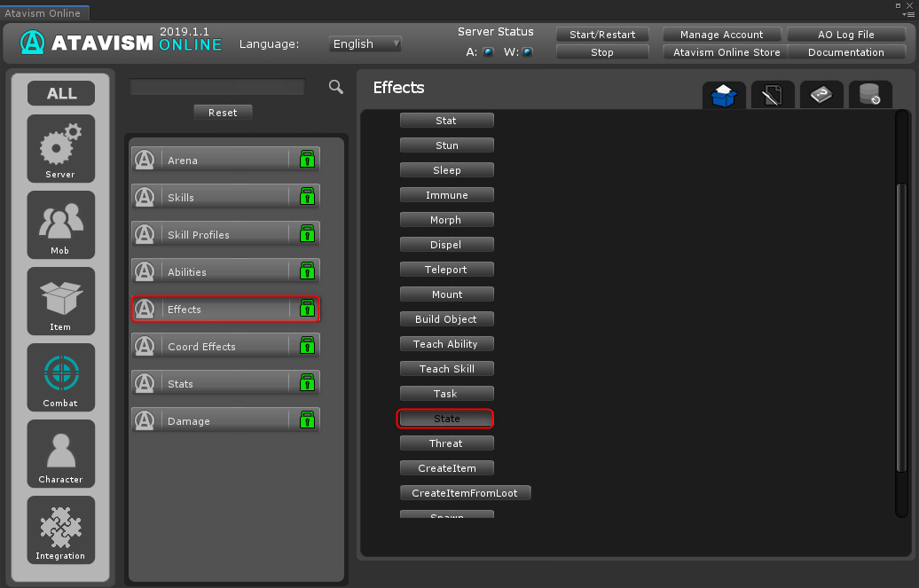Viewport: 919px width, 588px height.
Task: Select the Mob category icon
Action: pos(60,223)
